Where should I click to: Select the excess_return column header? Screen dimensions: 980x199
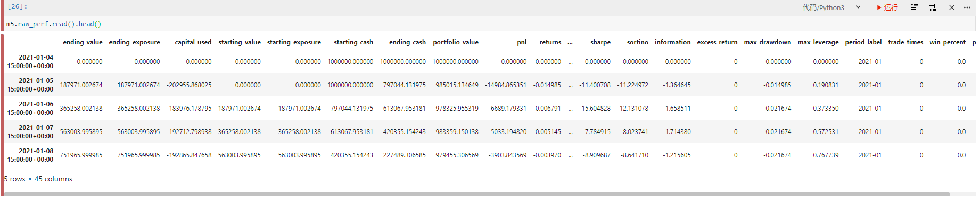click(x=717, y=42)
